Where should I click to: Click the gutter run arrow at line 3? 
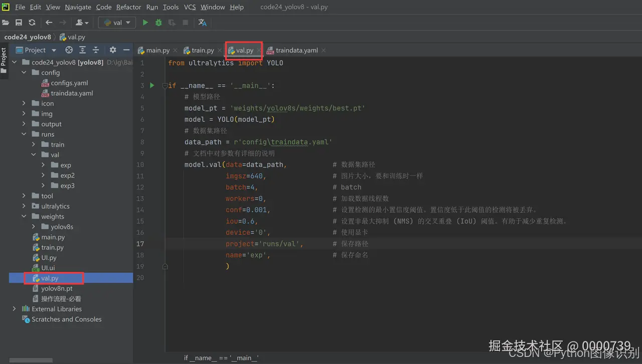click(x=152, y=86)
